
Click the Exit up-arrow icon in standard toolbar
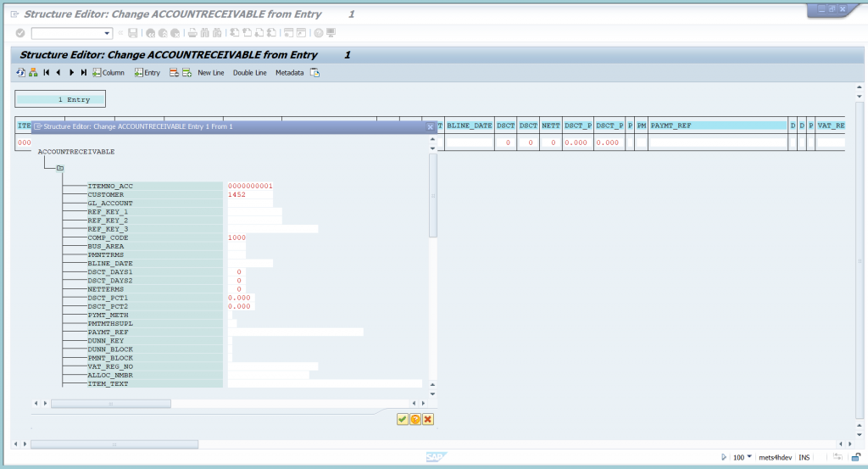(163, 33)
